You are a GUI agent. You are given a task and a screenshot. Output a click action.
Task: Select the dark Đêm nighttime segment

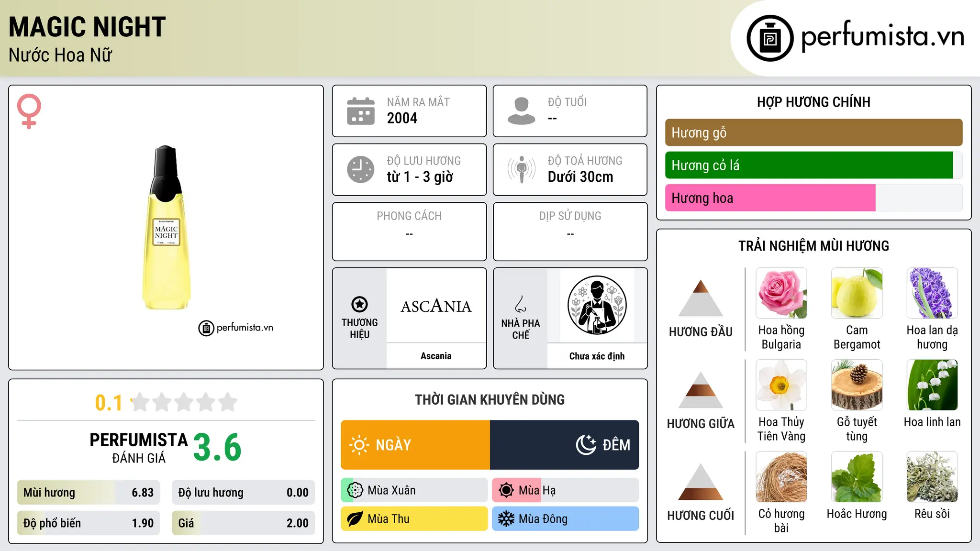click(x=565, y=445)
